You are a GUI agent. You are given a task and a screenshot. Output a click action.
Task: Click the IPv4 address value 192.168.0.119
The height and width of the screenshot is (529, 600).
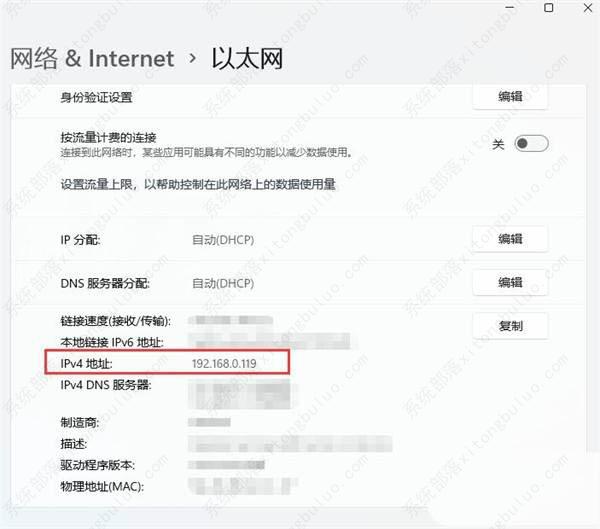point(224,363)
